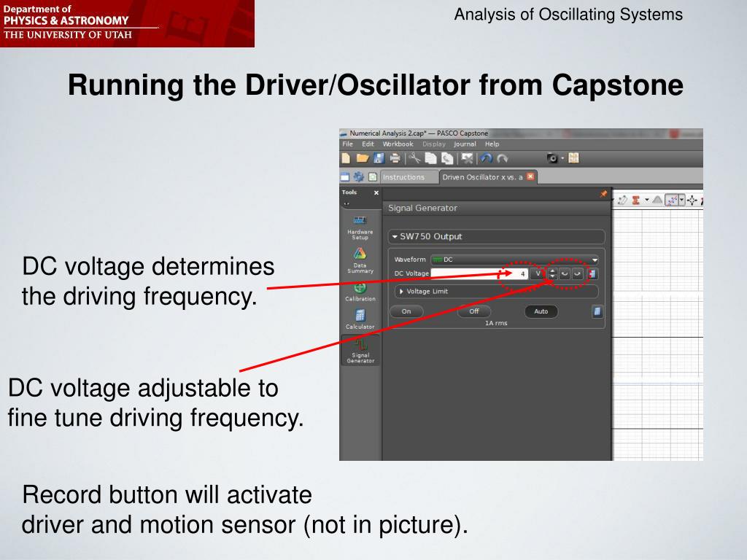Click the Paste icon in toolbar
Image resolution: width=747 pixels, height=560 pixels.
pyautogui.click(x=447, y=158)
